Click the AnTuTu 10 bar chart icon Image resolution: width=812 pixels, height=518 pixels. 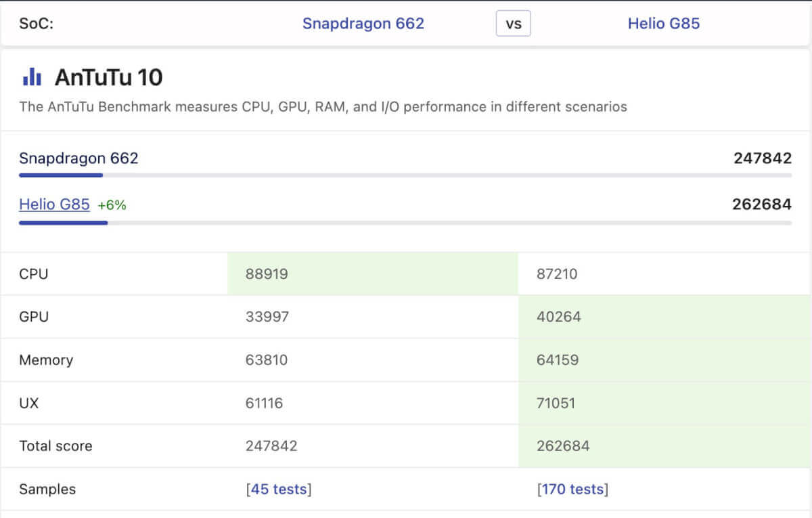point(32,77)
